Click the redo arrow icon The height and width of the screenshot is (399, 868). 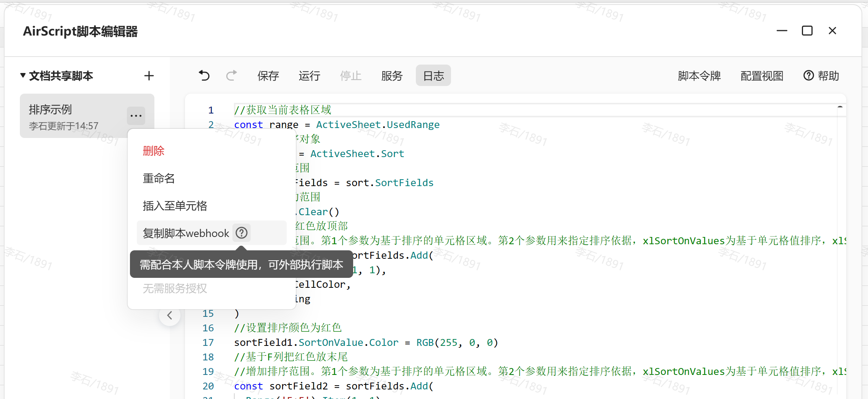click(231, 76)
